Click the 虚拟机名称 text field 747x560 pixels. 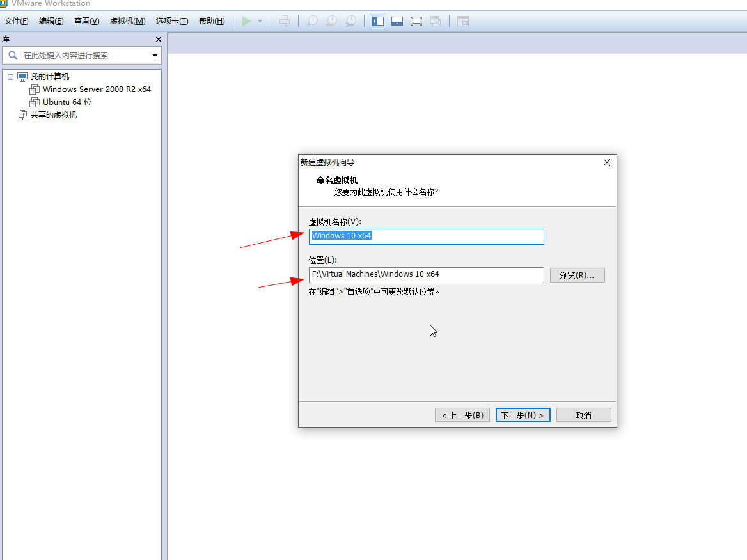pos(426,237)
